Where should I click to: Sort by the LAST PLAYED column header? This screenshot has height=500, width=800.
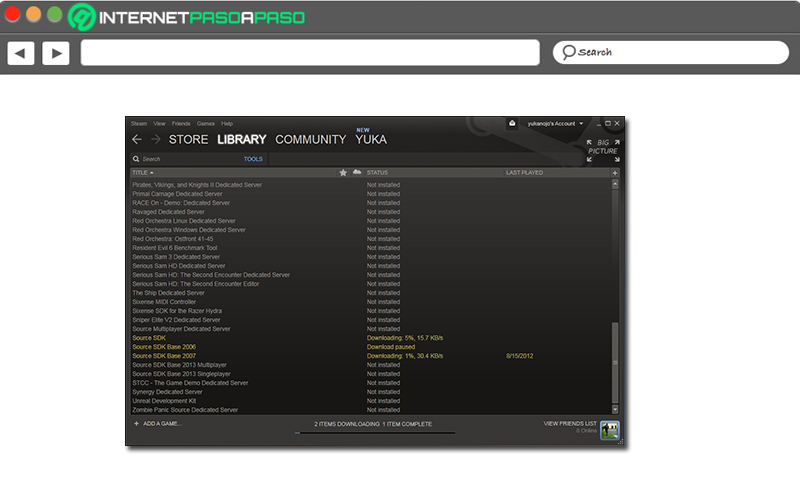[x=524, y=172]
